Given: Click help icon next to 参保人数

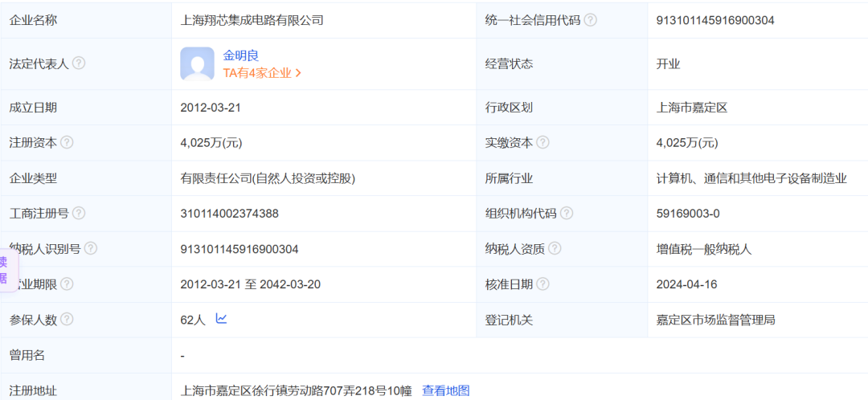Looking at the screenshot, I should pos(67,319).
